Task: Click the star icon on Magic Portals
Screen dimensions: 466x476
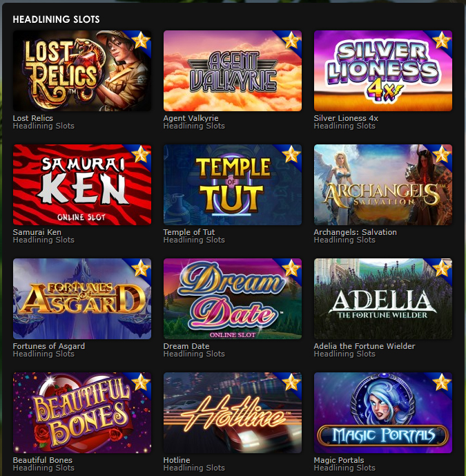Action: 442,383
